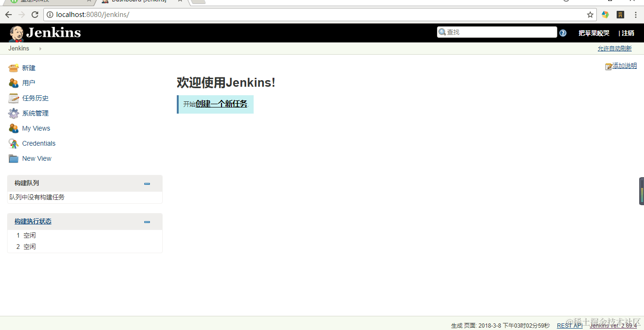The image size is (644, 330).
Task: Open the 用户 users icon
Action: click(14, 83)
